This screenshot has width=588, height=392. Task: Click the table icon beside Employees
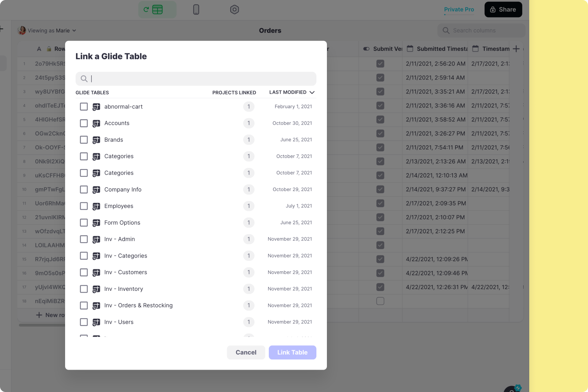[96, 206]
